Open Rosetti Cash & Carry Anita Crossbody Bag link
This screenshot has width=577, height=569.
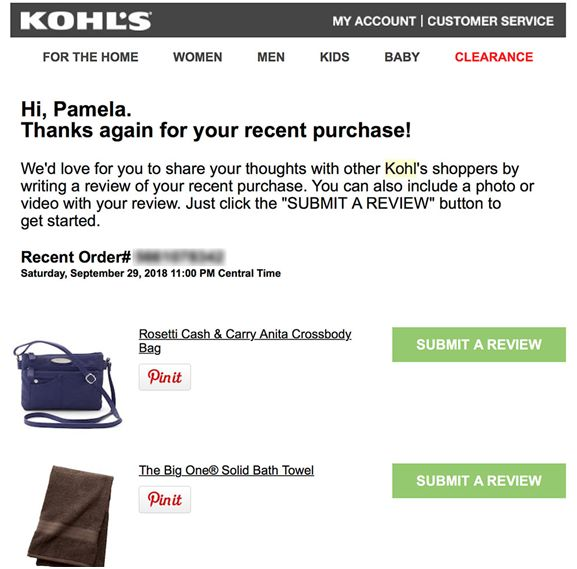pyautogui.click(x=245, y=341)
